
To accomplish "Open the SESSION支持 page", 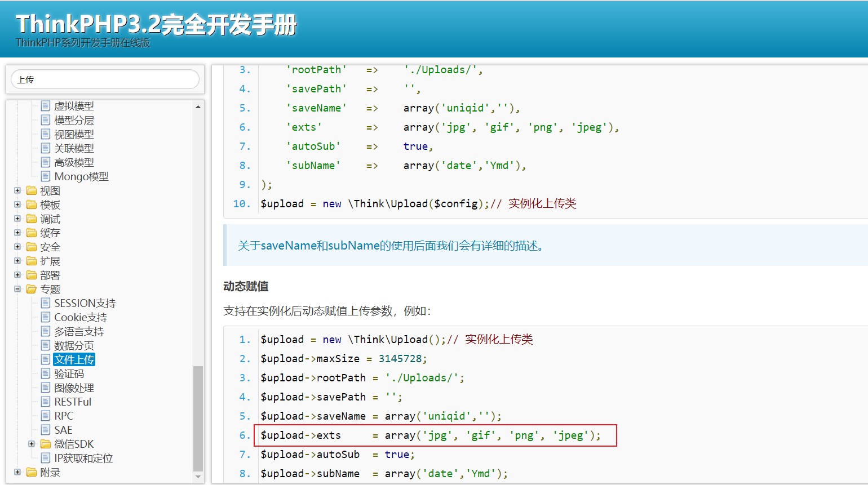I will click(x=85, y=303).
